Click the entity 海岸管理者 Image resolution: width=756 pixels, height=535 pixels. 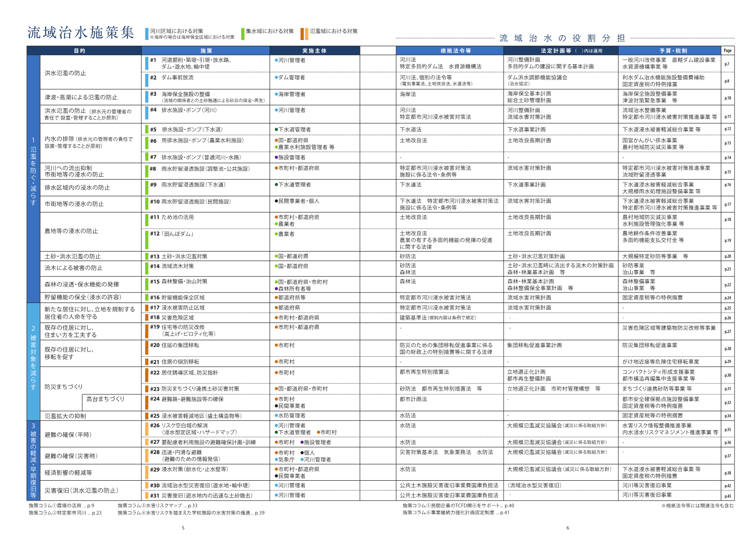(x=290, y=94)
